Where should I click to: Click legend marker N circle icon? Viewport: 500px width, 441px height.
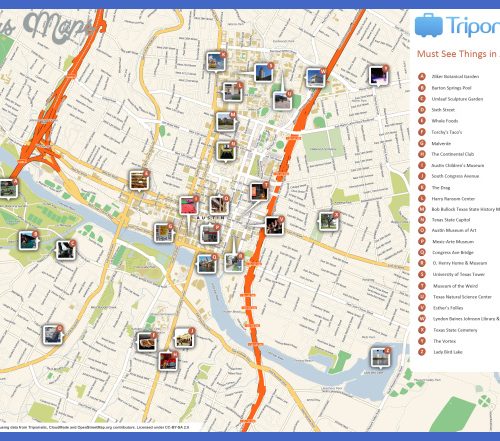coord(422,220)
